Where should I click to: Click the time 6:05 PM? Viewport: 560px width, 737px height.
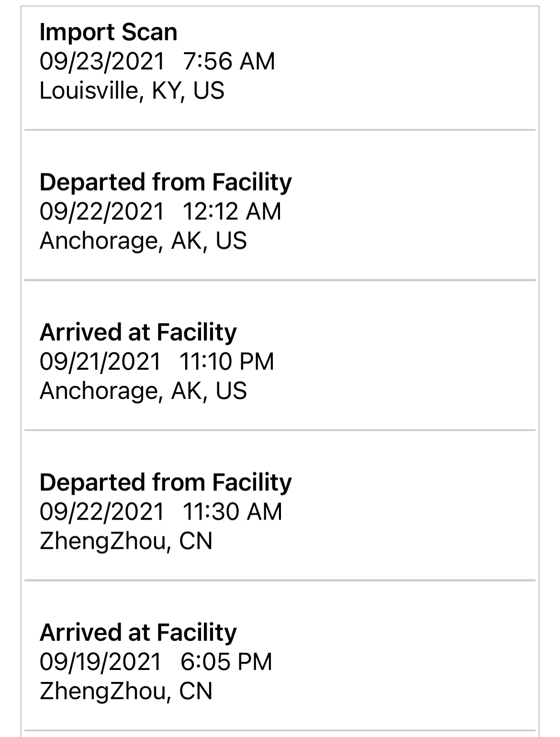[226, 661]
